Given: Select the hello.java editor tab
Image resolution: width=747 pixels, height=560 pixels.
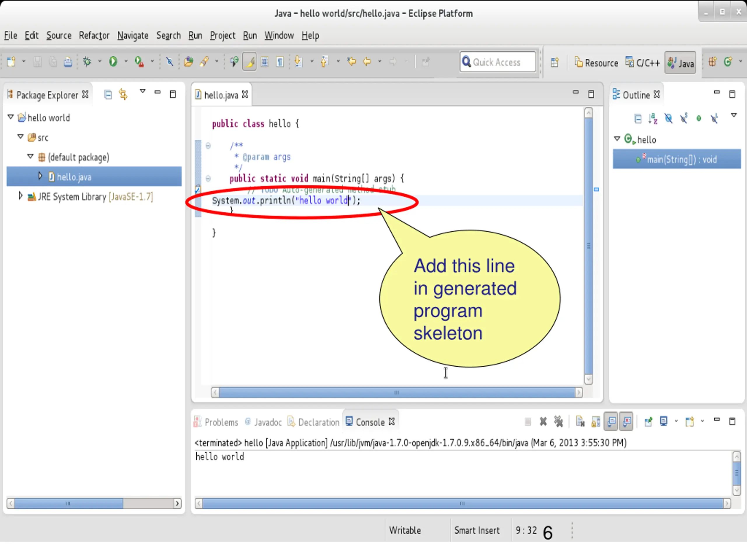Looking at the screenshot, I should click(x=221, y=95).
